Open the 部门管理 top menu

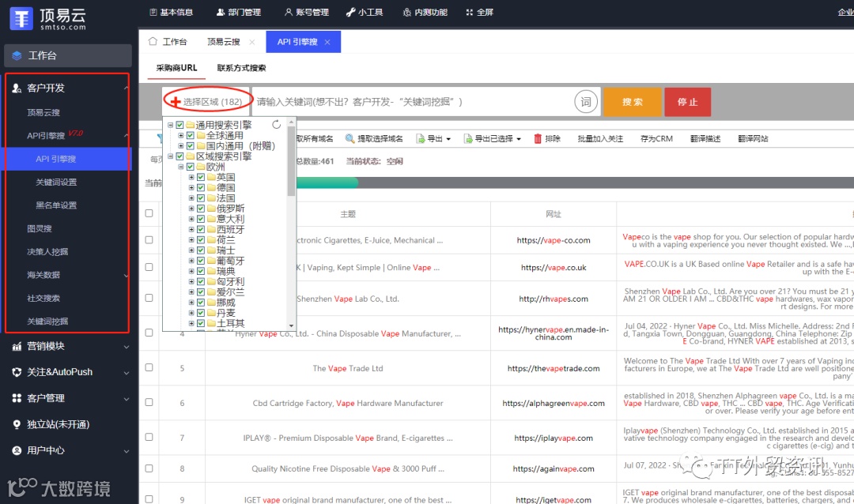[x=239, y=12]
